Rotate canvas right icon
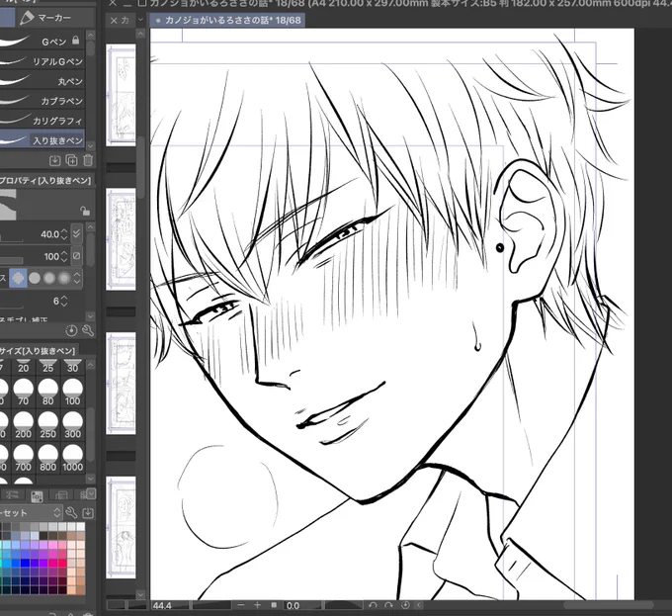The image size is (672, 616). (388, 605)
